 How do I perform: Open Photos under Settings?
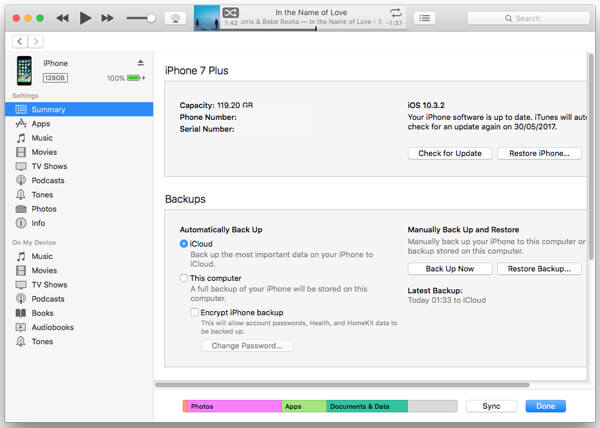point(79,209)
